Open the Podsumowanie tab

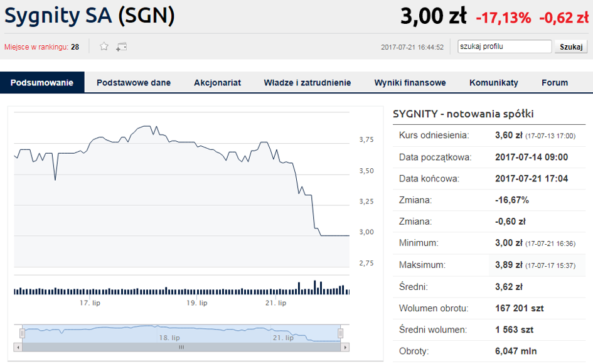[42, 82]
